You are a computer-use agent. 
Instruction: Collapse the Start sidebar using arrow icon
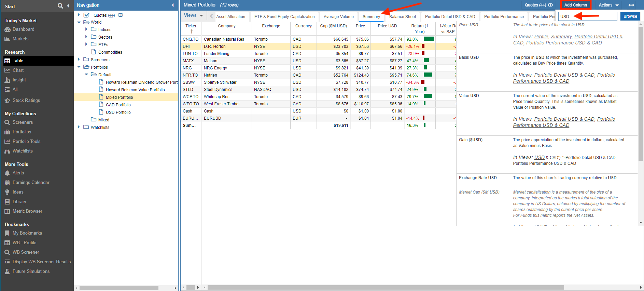tap(68, 6)
